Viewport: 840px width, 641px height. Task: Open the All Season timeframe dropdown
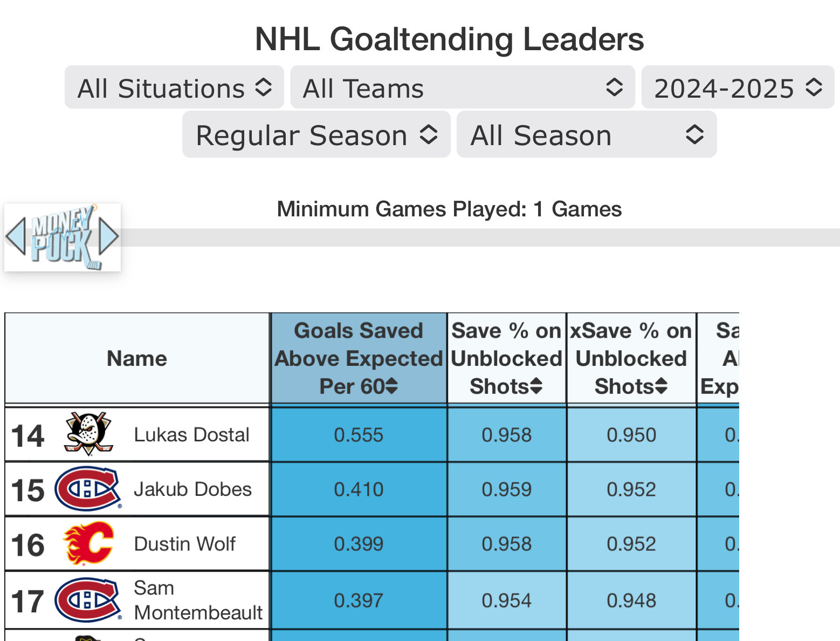pos(587,134)
